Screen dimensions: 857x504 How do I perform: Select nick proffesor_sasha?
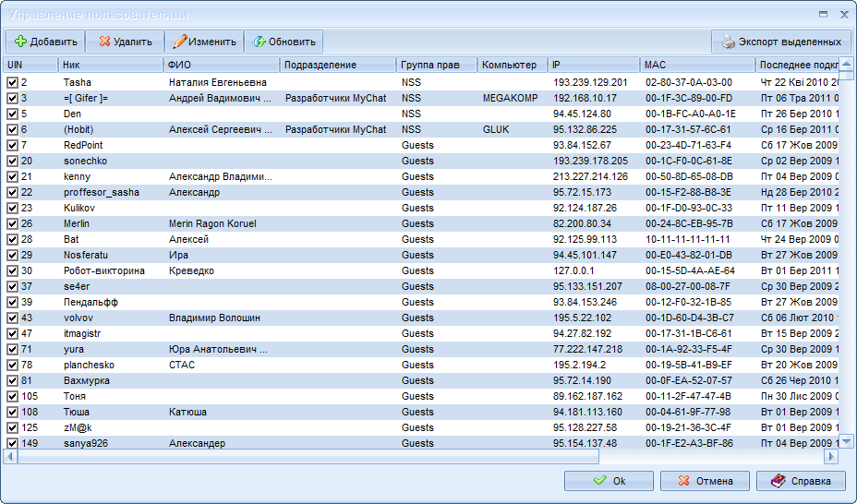[101, 192]
